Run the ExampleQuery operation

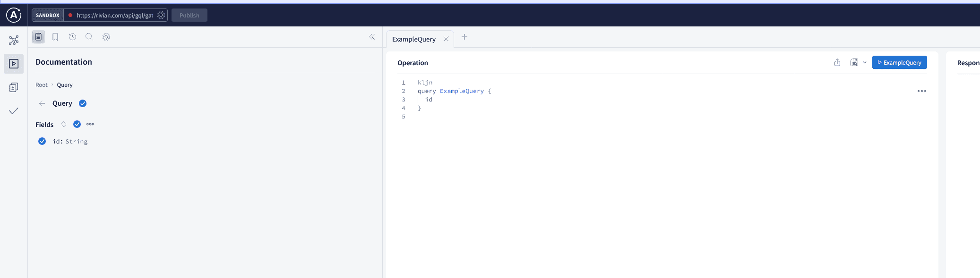[x=900, y=62]
